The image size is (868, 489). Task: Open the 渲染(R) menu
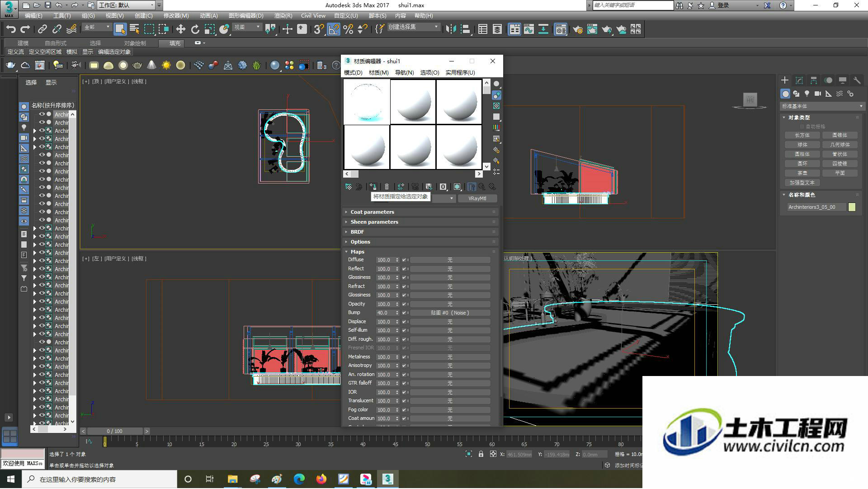coord(283,15)
